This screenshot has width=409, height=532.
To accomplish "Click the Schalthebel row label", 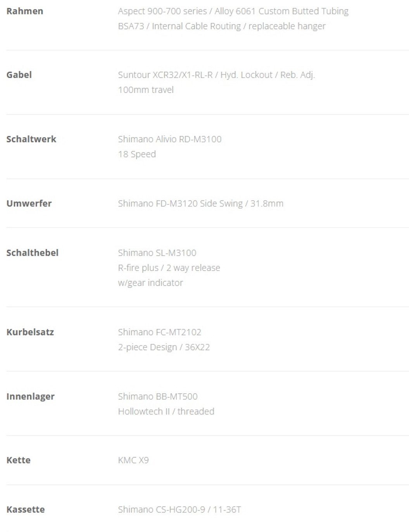I will pos(33,253).
